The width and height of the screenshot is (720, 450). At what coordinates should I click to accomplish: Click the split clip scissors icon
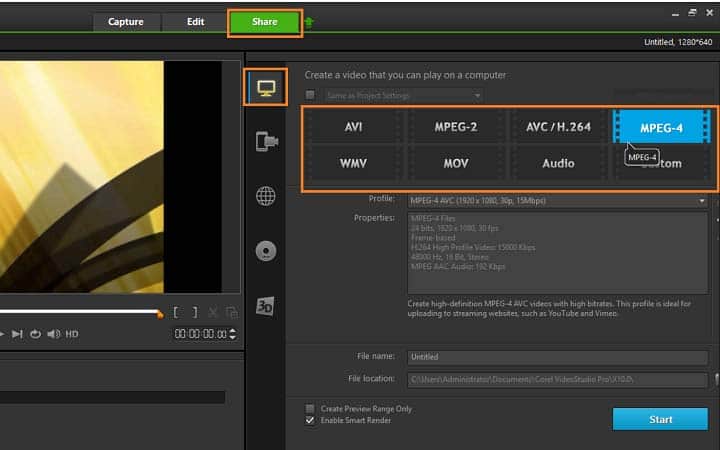point(213,313)
